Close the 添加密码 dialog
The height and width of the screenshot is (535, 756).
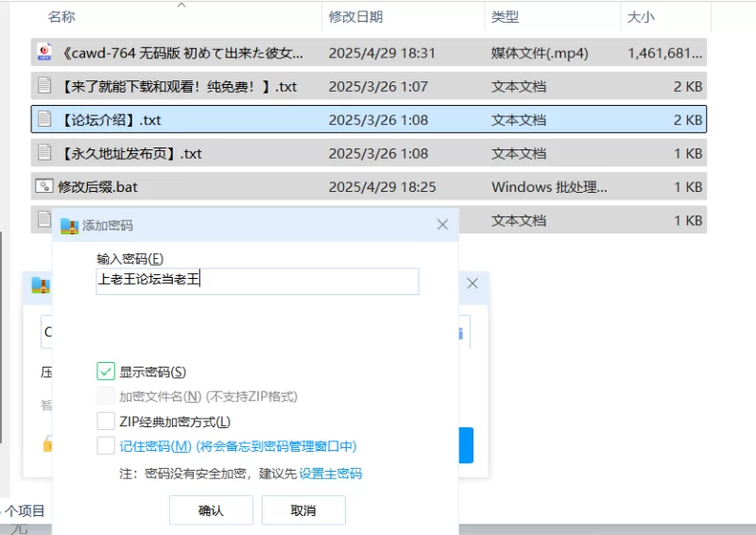coord(442,224)
